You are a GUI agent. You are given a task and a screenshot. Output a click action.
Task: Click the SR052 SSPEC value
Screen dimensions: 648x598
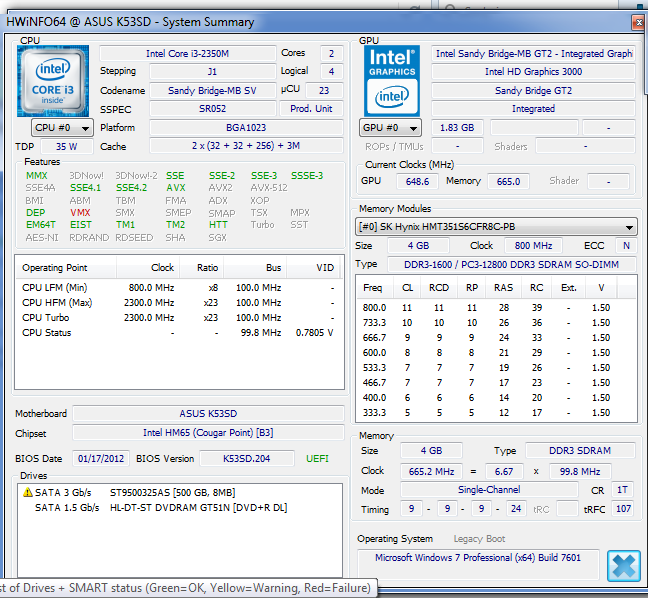pyautogui.click(x=212, y=109)
